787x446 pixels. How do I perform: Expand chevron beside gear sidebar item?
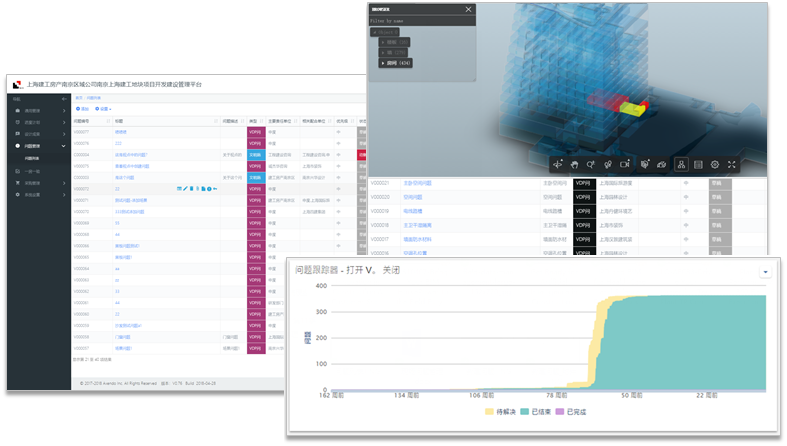64,195
